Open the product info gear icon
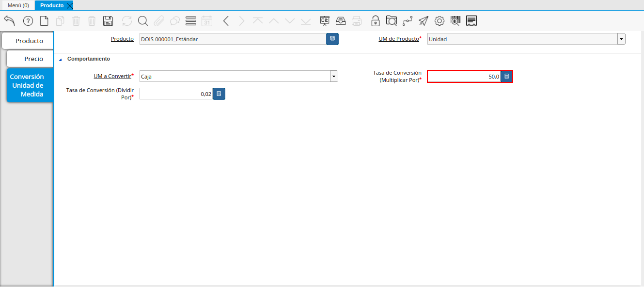Screen dimensions: 644x287 pos(440,21)
